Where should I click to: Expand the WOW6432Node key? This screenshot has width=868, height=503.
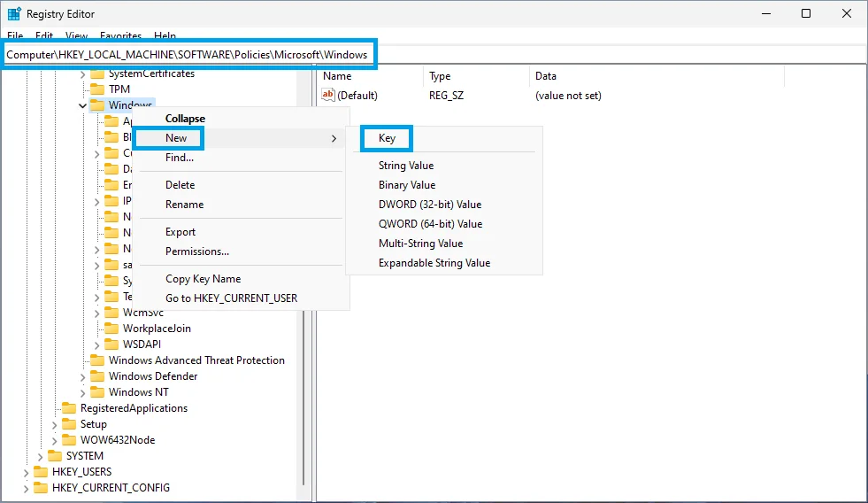pyautogui.click(x=55, y=440)
